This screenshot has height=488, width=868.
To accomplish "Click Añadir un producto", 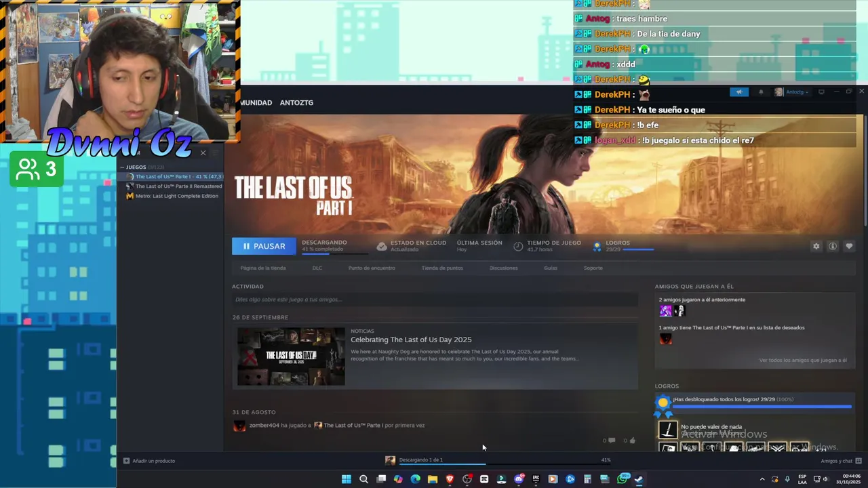I will (149, 461).
